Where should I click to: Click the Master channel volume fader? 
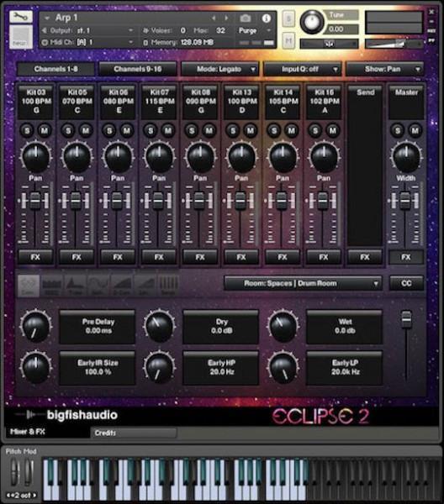405,201
